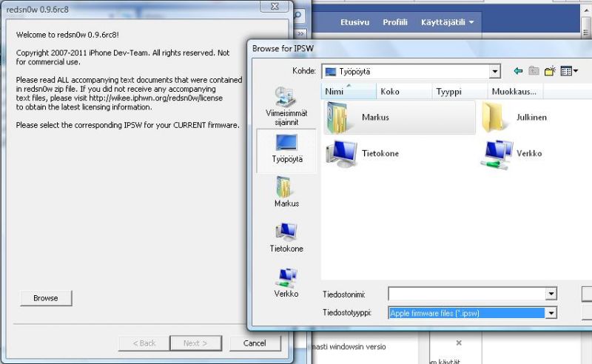Close the redsn0w window

tap(275, 7)
